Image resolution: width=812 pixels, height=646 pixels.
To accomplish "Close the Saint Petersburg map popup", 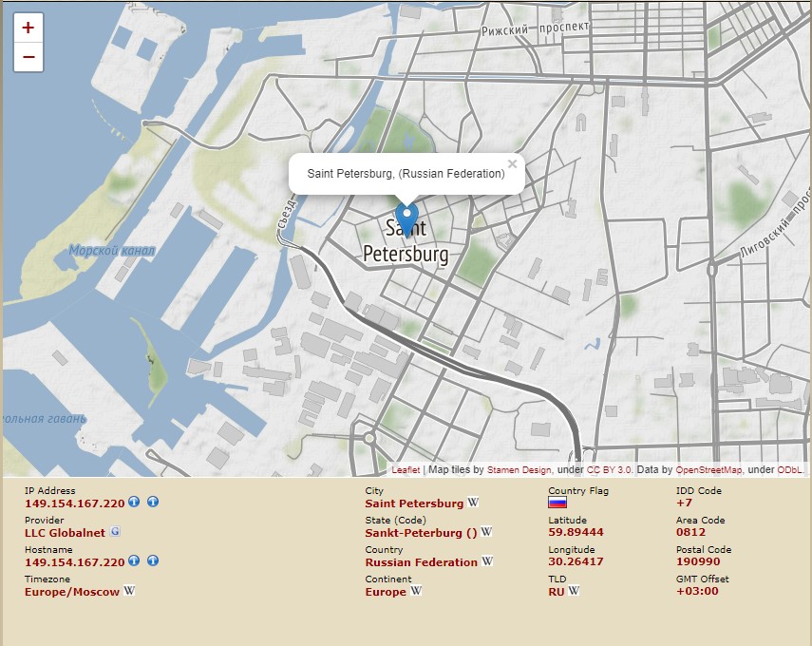I will (512, 163).
